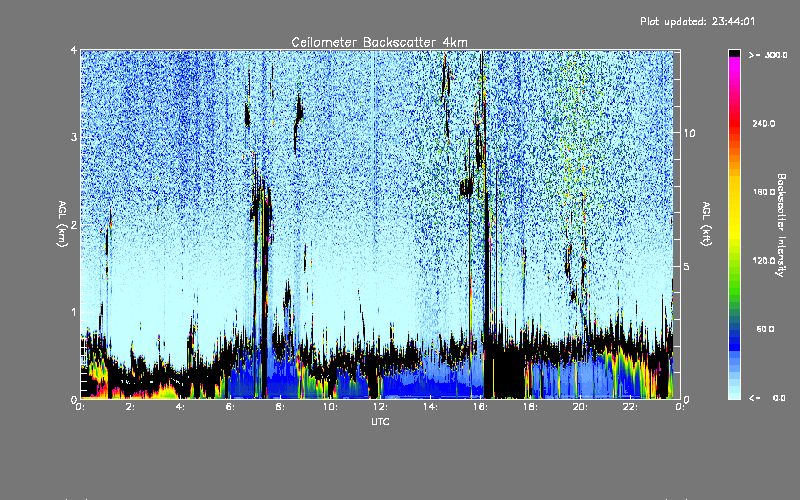Click the '10:' hour tick label
The height and width of the screenshot is (500, 800).
(x=330, y=407)
